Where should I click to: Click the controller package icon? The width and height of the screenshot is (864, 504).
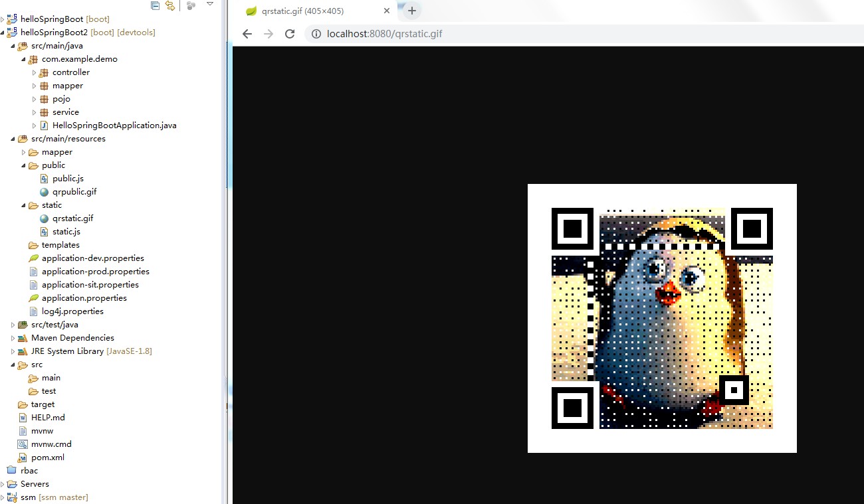(x=44, y=72)
